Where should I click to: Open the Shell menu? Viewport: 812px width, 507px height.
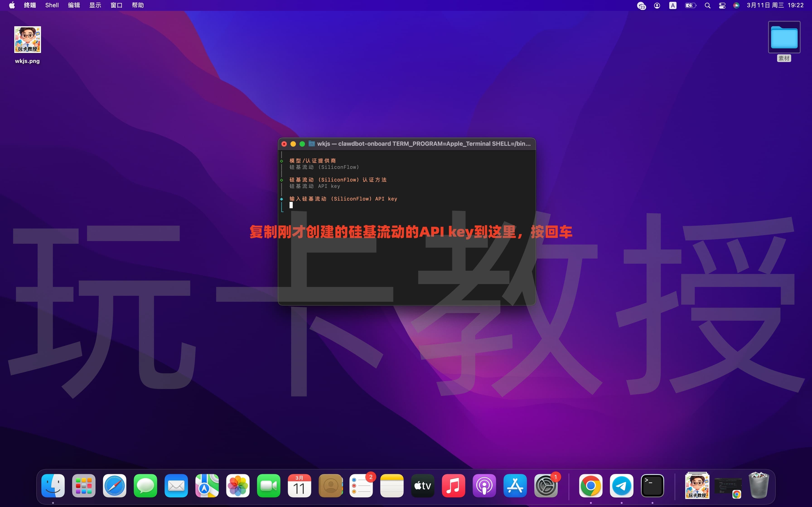[x=52, y=5]
